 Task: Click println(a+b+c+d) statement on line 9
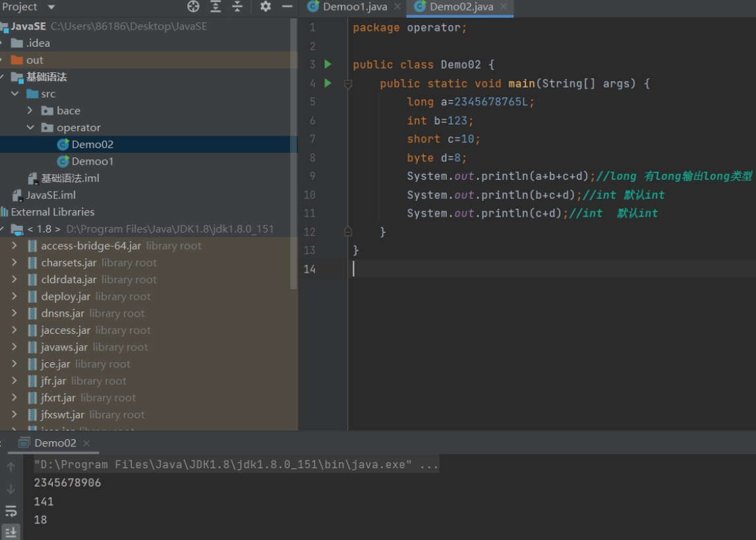pos(501,176)
